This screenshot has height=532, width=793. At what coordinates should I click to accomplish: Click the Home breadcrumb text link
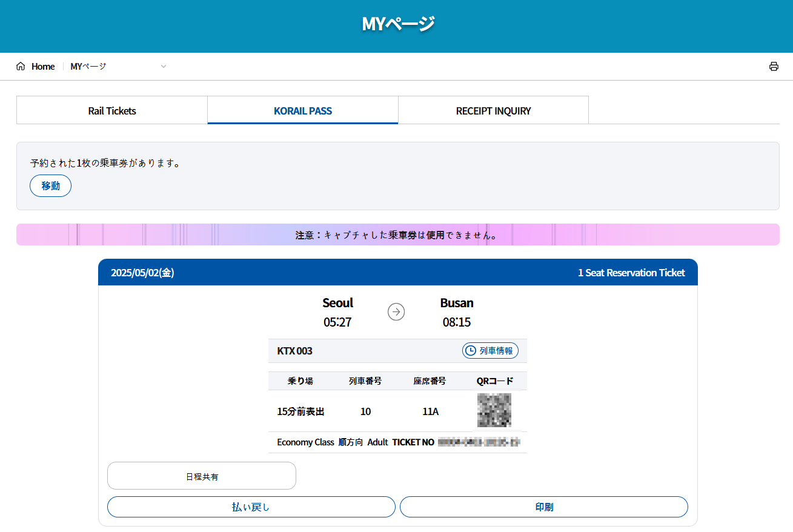43,67
